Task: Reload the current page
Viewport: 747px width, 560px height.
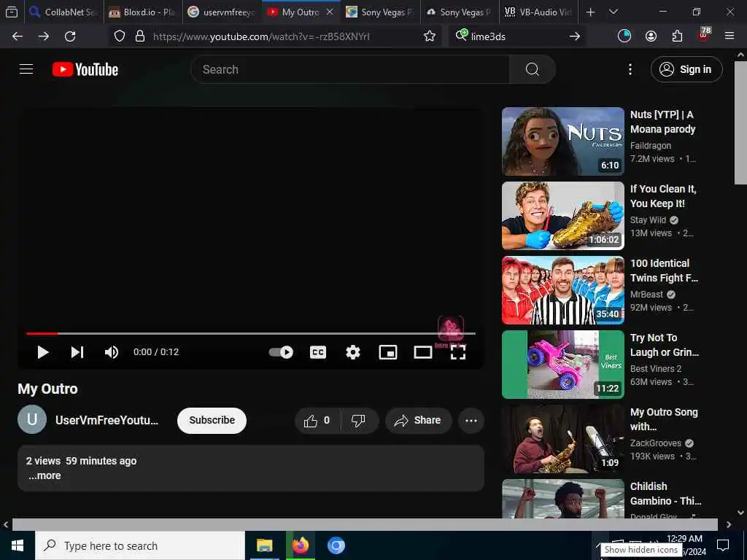Action: pyautogui.click(x=70, y=36)
